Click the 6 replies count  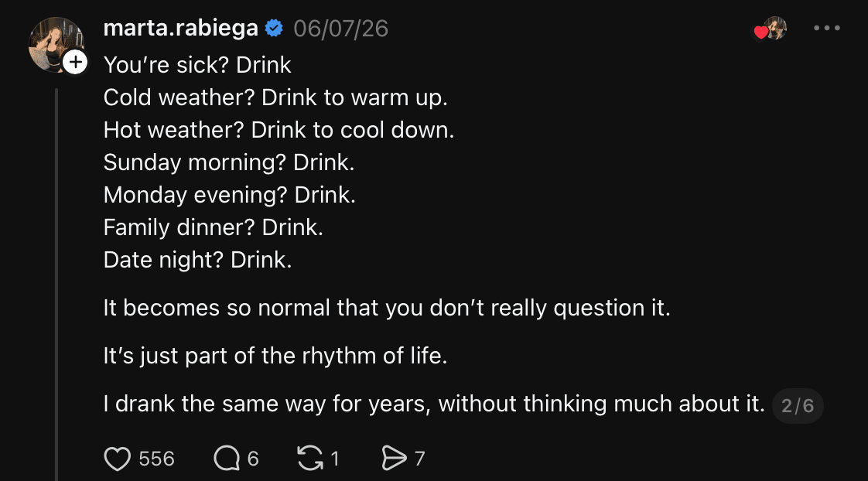click(253, 459)
